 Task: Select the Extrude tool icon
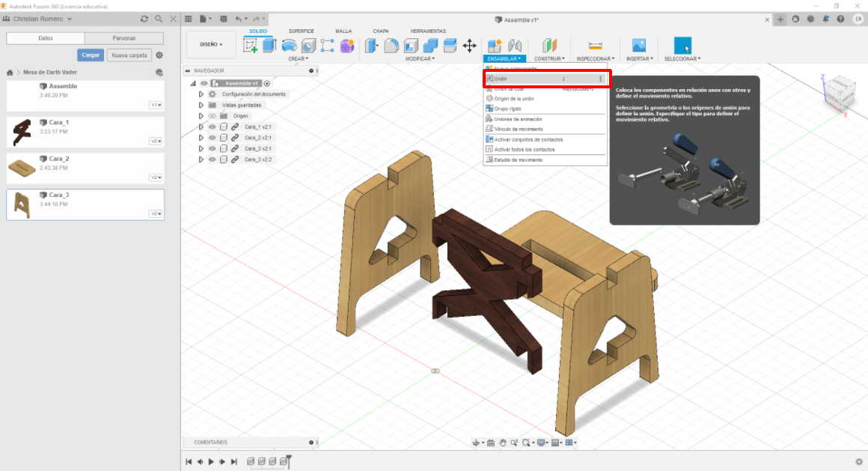[269, 46]
